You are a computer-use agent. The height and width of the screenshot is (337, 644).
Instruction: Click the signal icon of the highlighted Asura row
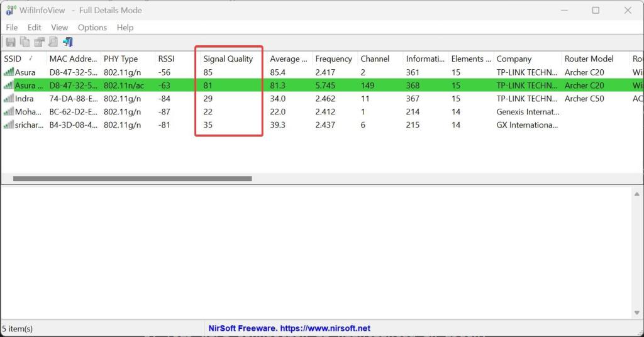(x=9, y=86)
